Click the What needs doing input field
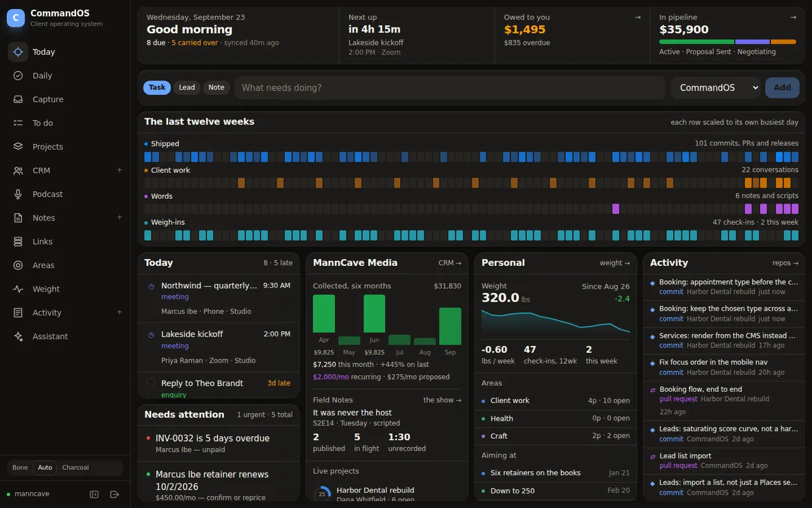Image resolution: width=812 pixels, height=508 pixels. point(450,88)
